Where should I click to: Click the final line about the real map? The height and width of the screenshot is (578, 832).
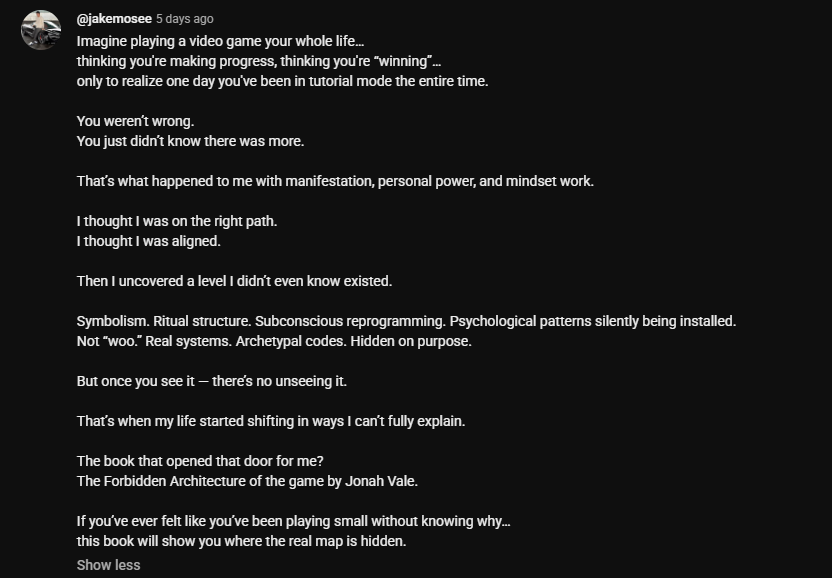point(241,541)
